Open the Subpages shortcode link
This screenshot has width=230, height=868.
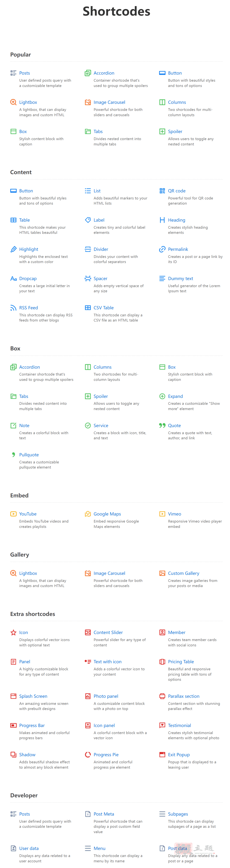pos(178,814)
